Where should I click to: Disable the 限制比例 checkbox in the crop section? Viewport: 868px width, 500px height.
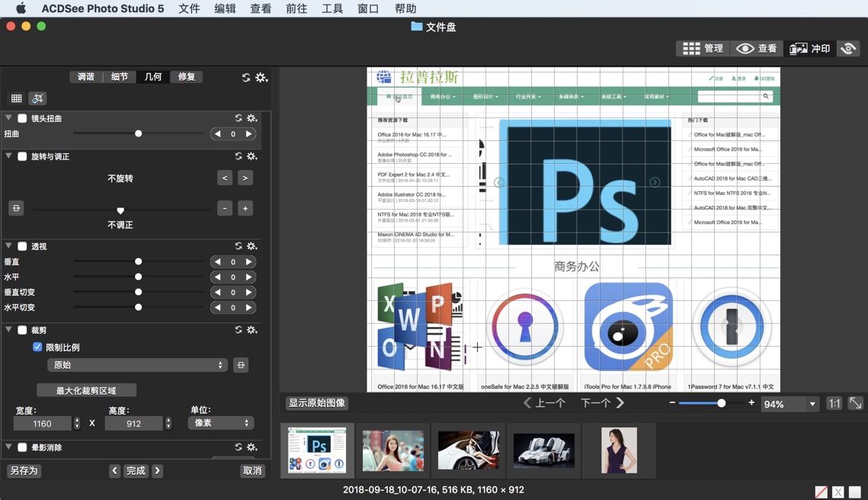pyautogui.click(x=37, y=347)
